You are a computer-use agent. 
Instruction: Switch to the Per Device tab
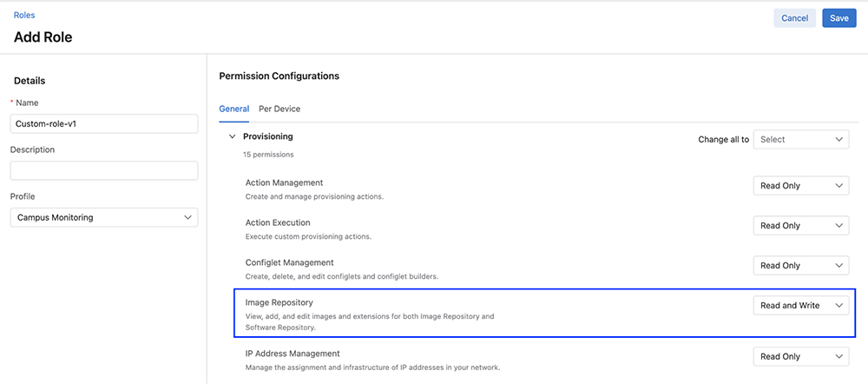279,109
